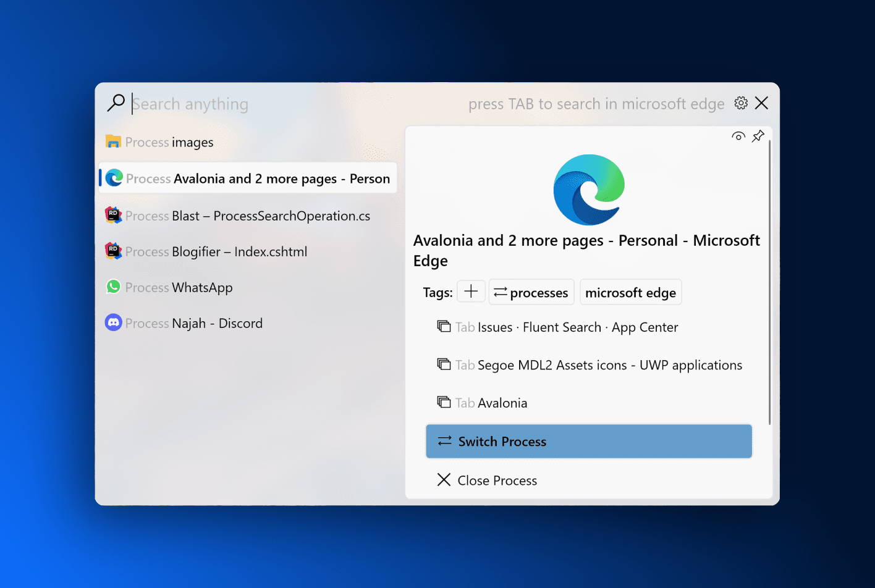Click the folder icon next to Process images
Viewport: 875px width, 588px height.
114,141
